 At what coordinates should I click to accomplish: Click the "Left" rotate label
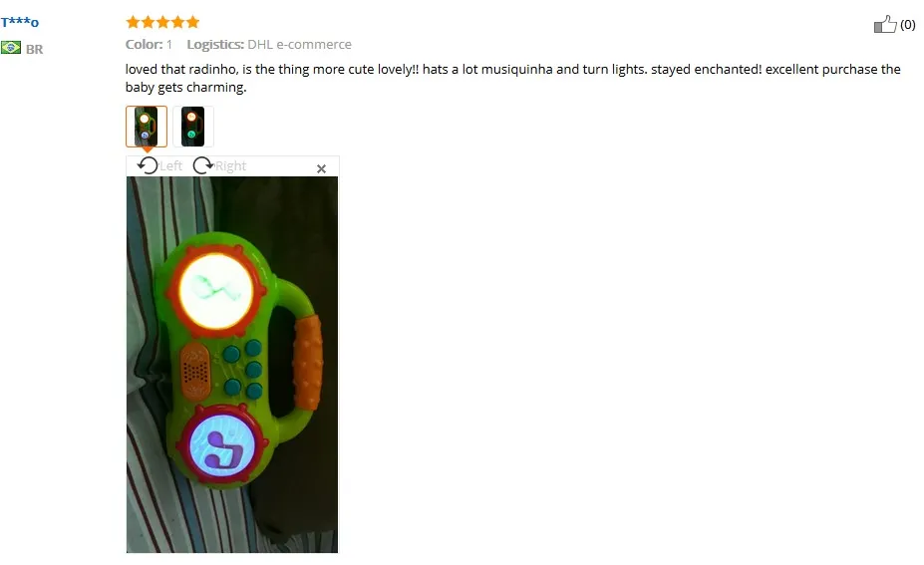pyautogui.click(x=170, y=166)
